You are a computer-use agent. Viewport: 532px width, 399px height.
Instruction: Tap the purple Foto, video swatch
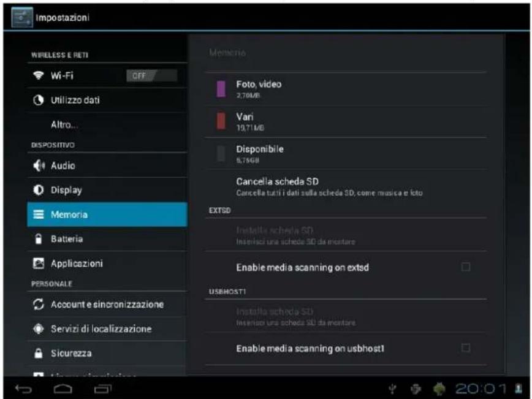click(x=221, y=89)
